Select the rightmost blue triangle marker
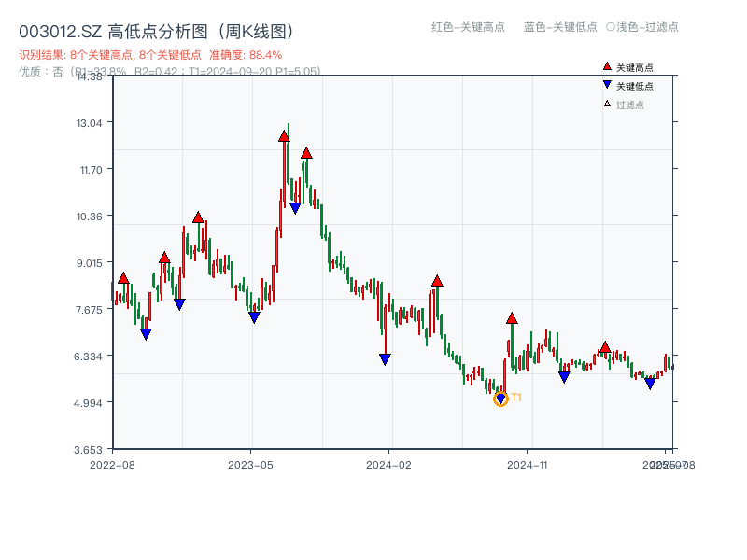Image resolution: width=747 pixels, height=560 pixels. [651, 384]
